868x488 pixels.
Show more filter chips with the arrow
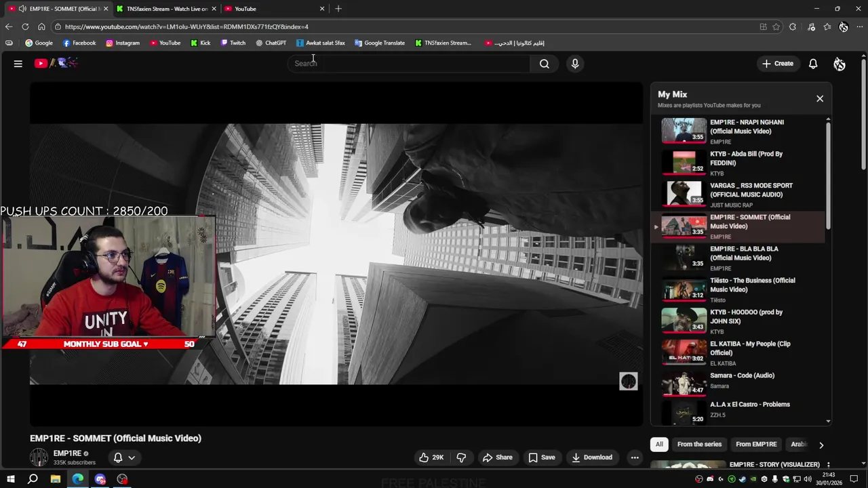pos(821,445)
